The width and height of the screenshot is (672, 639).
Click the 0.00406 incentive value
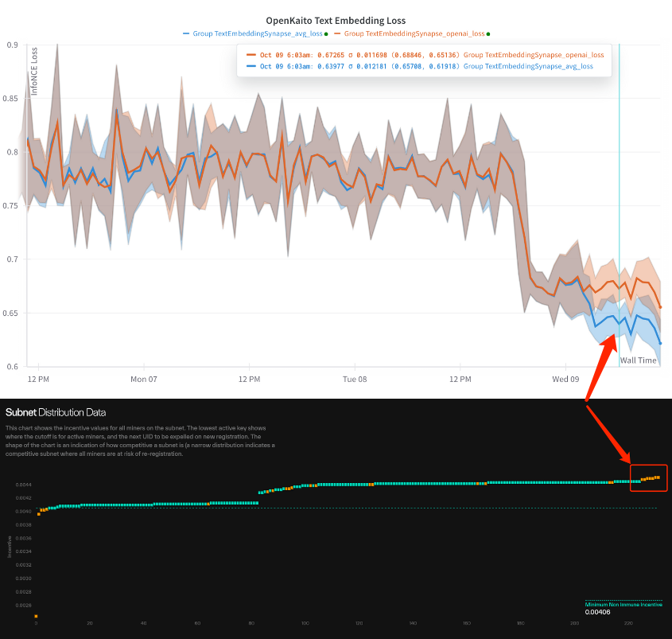pyautogui.click(x=597, y=612)
